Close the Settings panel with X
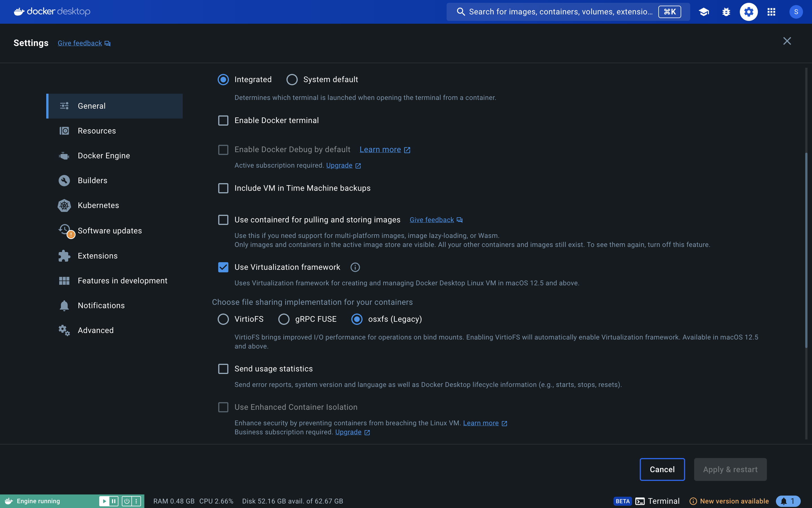812x508 pixels. (787, 41)
